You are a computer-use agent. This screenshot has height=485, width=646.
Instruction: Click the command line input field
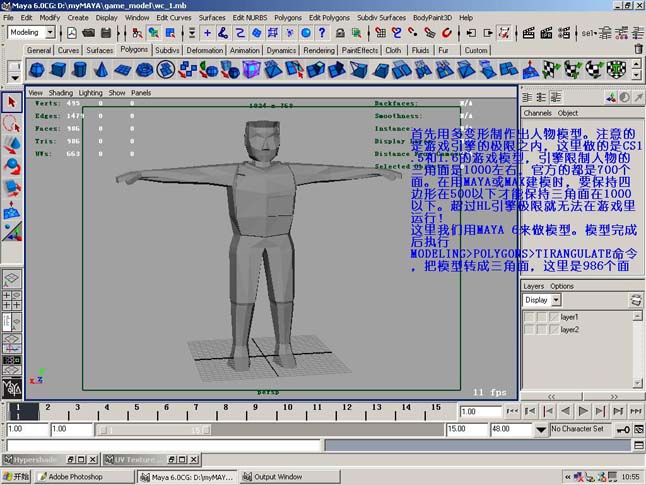tap(164, 445)
